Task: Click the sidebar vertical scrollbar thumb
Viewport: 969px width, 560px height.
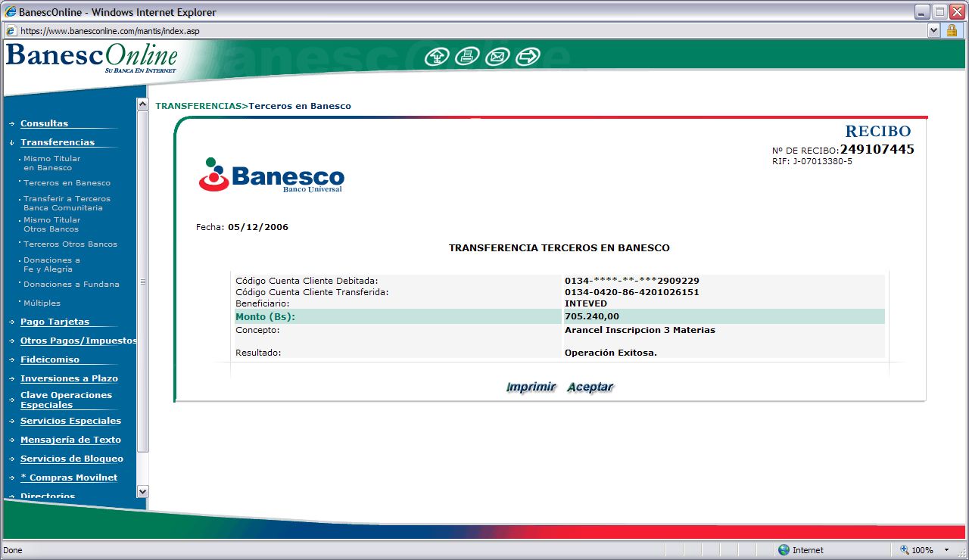Action: [x=142, y=282]
